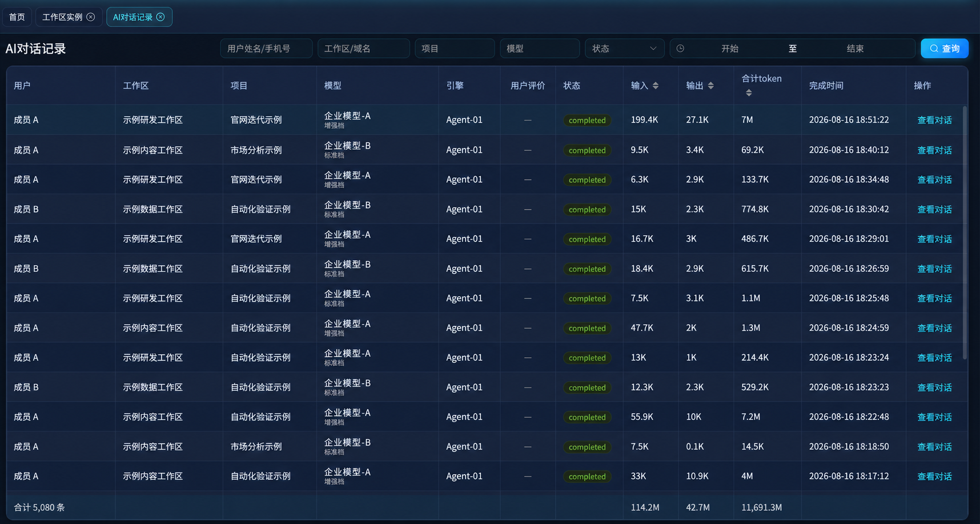Click the 模型 filter input
The image size is (980, 524).
540,49
